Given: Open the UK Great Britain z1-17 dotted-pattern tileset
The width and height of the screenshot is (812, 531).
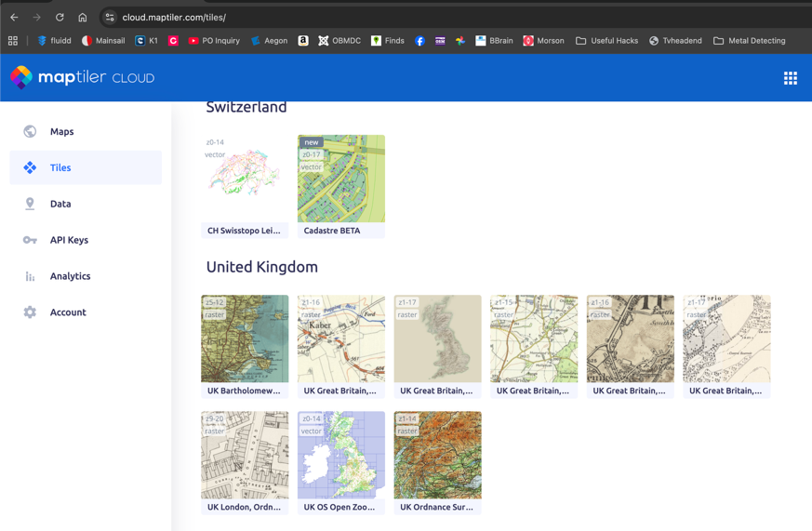Looking at the screenshot, I should 726,346.
